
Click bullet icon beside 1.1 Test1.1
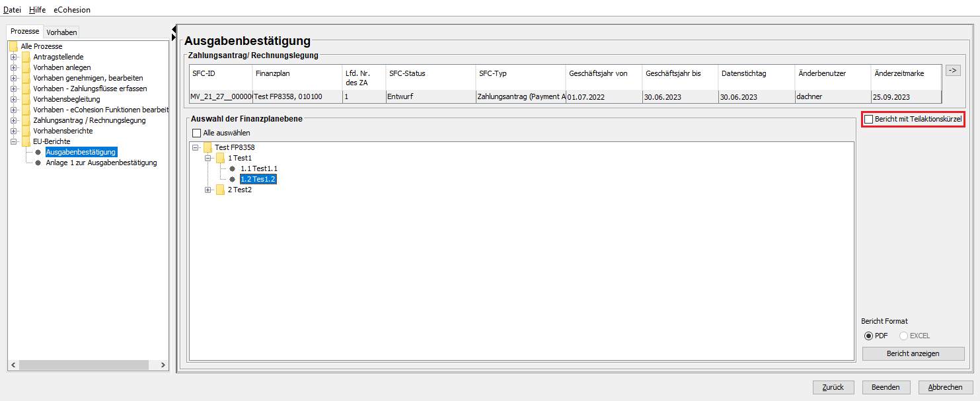[x=233, y=168]
